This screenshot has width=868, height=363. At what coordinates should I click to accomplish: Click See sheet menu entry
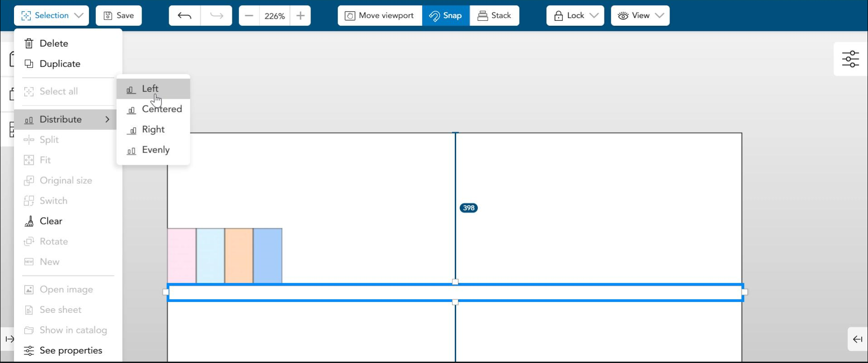68,310
